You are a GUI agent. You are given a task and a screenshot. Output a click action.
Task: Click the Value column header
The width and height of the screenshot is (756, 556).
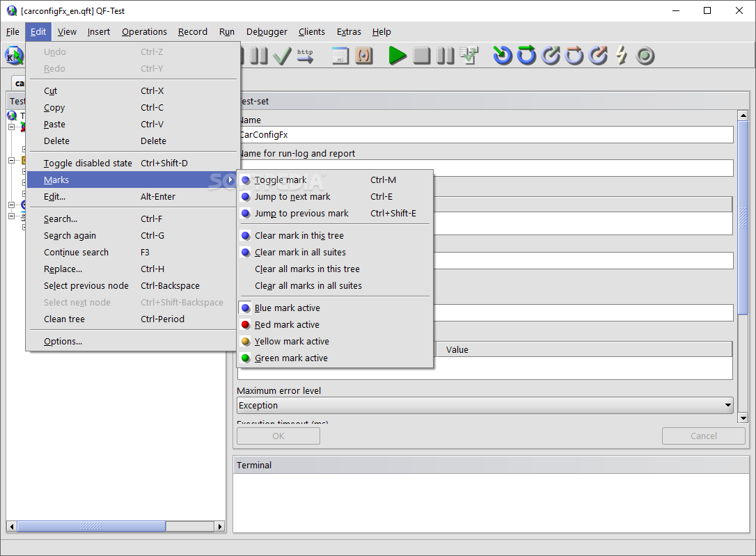click(x=584, y=349)
